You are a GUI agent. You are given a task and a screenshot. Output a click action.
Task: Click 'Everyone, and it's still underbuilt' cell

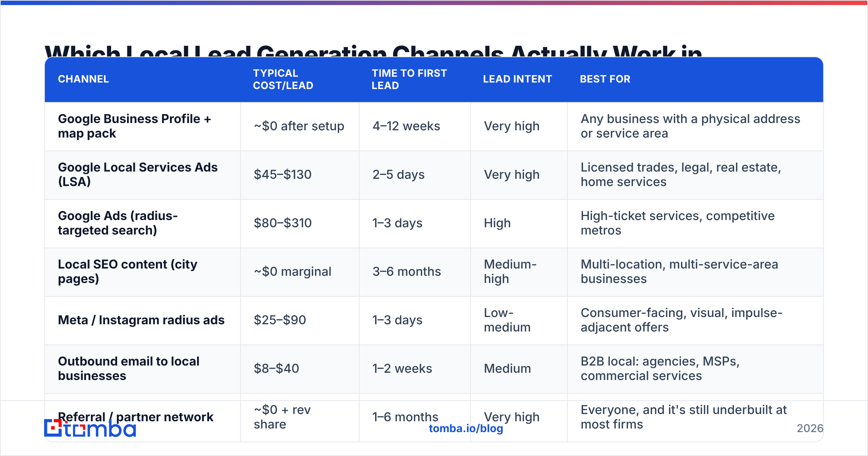[684, 417]
